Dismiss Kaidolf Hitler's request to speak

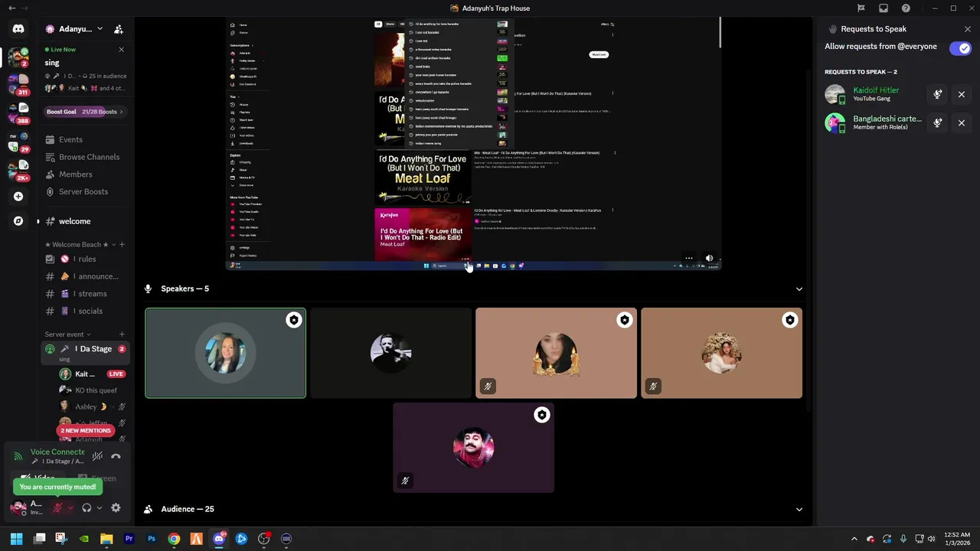[962, 95]
